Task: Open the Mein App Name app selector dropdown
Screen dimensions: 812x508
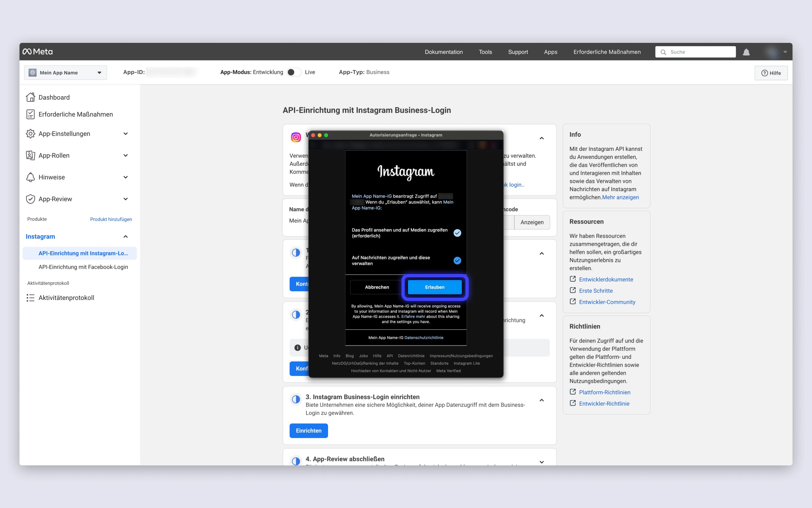Action: point(66,72)
